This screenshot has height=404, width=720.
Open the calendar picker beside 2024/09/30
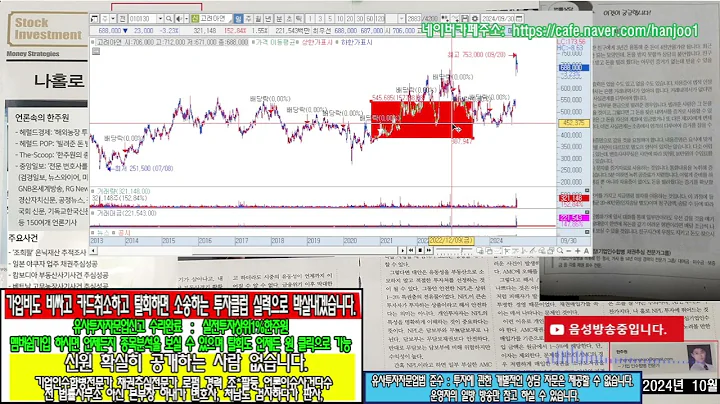point(519,18)
